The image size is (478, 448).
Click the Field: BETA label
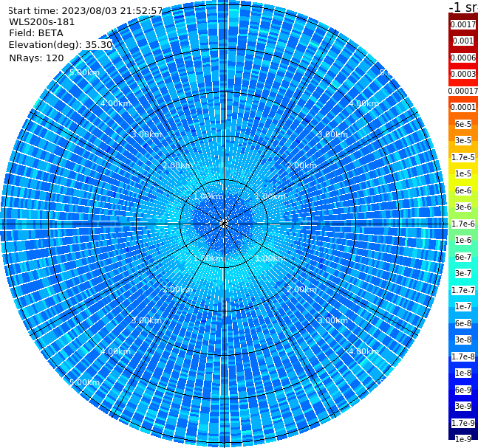pos(36,33)
